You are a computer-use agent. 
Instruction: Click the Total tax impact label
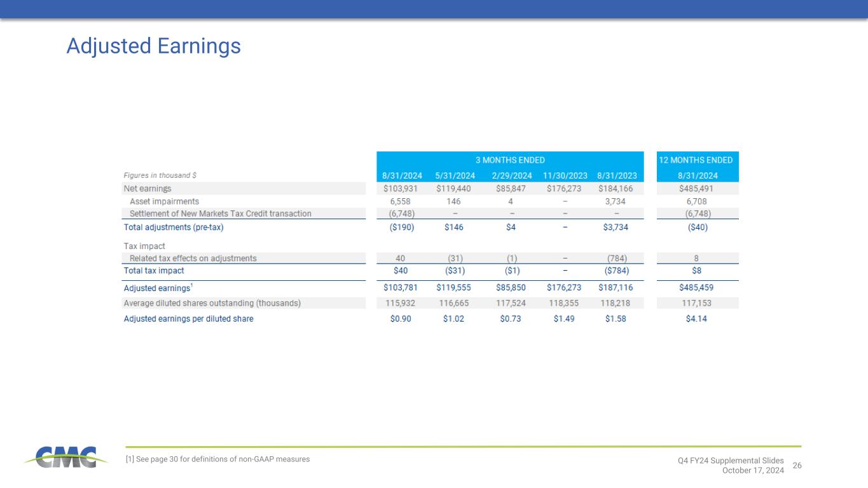[154, 271]
